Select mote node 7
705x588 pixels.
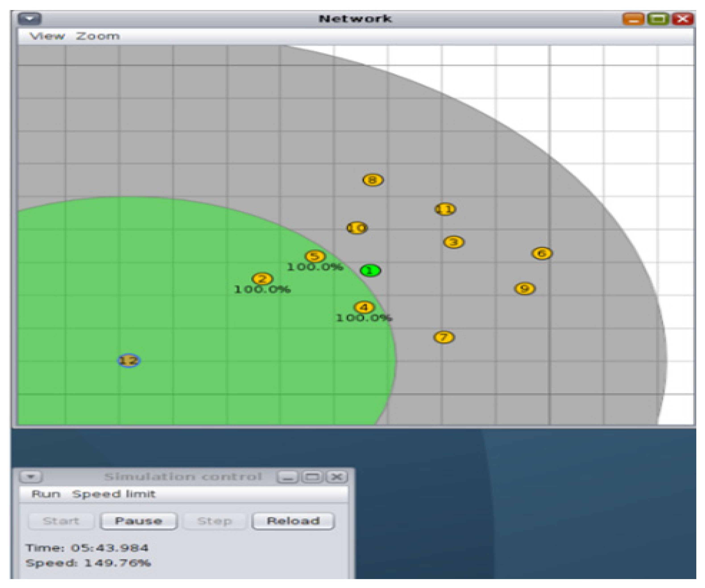(444, 337)
